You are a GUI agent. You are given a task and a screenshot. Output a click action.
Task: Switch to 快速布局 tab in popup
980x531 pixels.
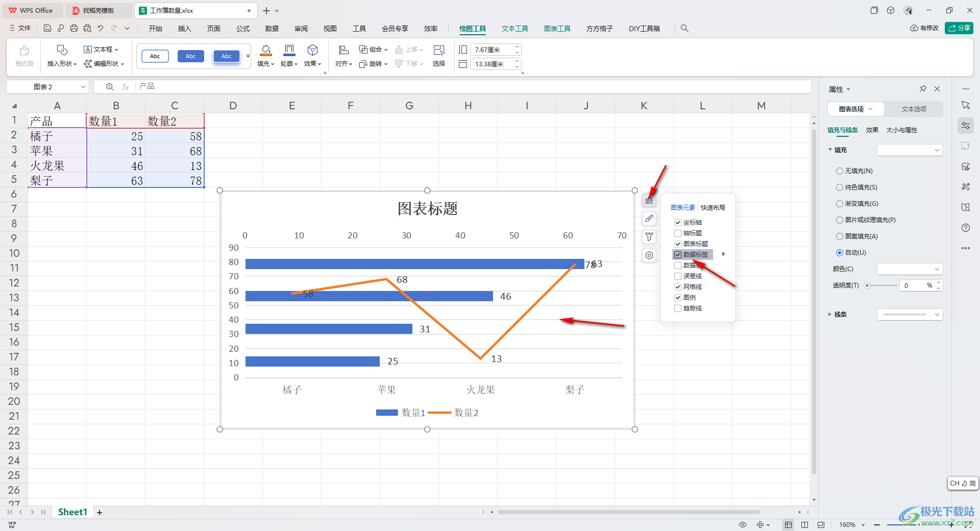point(713,208)
